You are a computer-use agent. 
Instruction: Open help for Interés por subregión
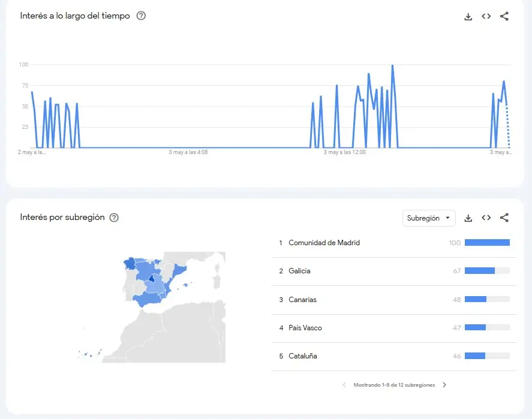114,218
